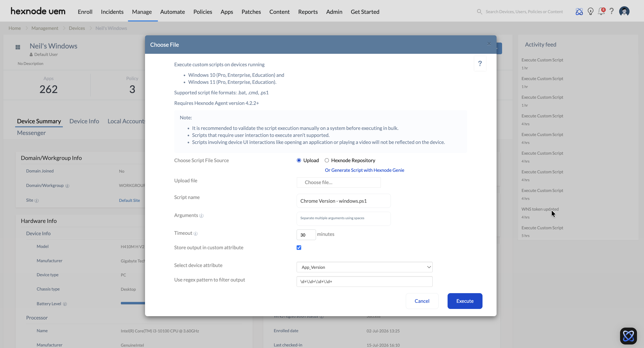
Task: Open the Enroll menu
Action: (85, 12)
